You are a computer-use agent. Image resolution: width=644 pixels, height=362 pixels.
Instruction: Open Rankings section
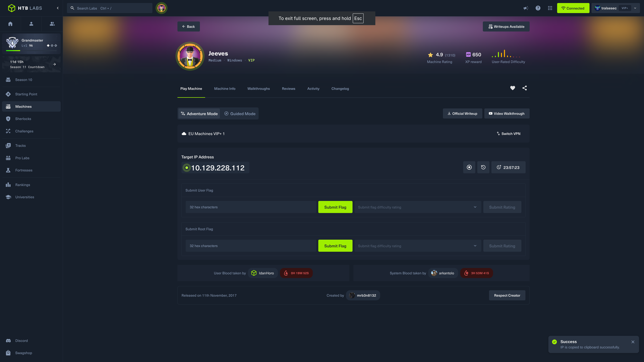pos(31,185)
